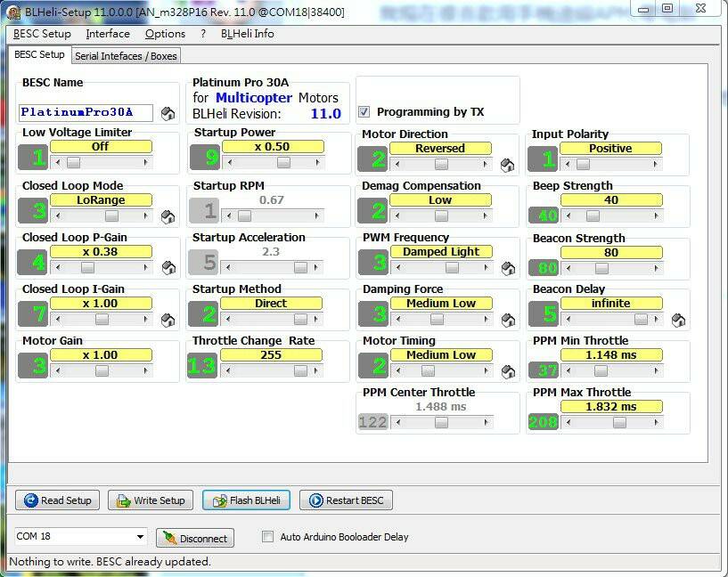Click right arrow of Startup Method slider
The image size is (728, 577).
pyautogui.click(x=315, y=319)
